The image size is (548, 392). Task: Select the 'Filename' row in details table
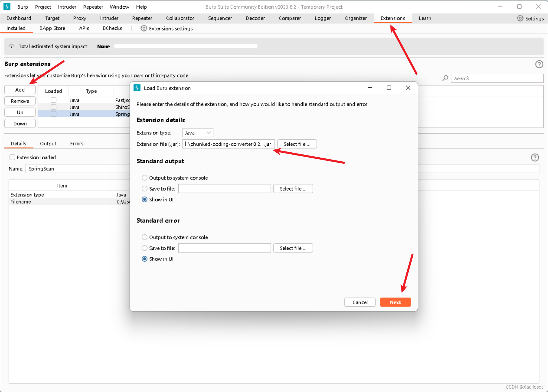click(70, 201)
